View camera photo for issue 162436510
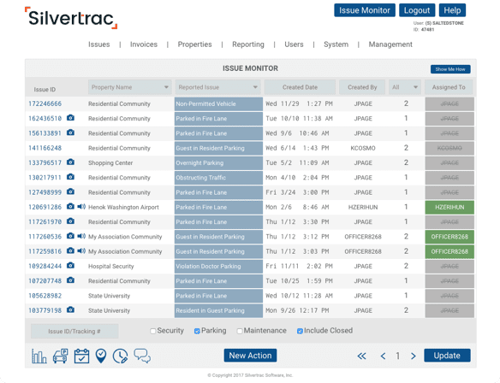The height and width of the screenshot is (383, 500). pos(70,118)
